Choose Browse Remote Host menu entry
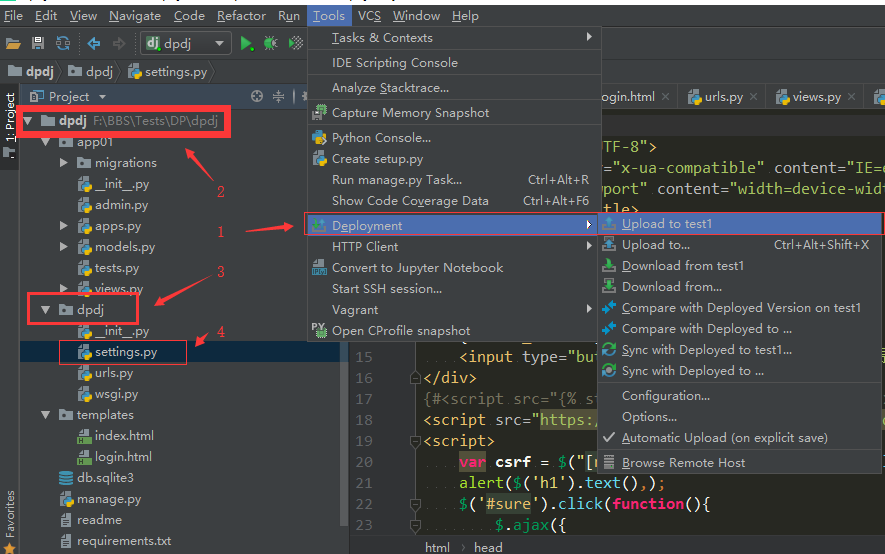This screenshot has width=885, height=554. [x=683, y=463]
